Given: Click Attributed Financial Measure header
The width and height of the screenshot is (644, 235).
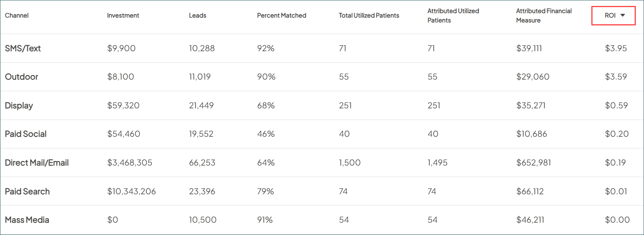Looking at the screenshot, I should coord(544,16).
